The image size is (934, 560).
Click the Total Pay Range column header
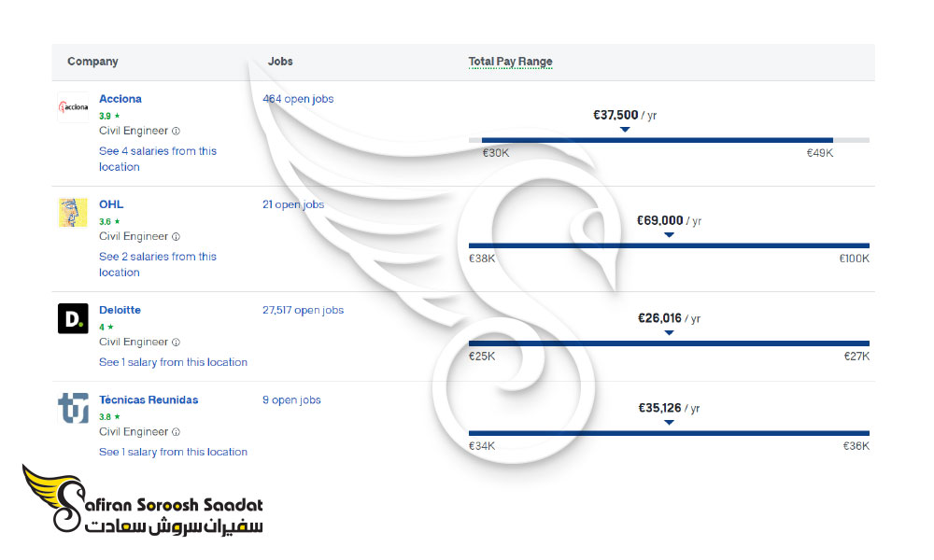click(511, 62)
